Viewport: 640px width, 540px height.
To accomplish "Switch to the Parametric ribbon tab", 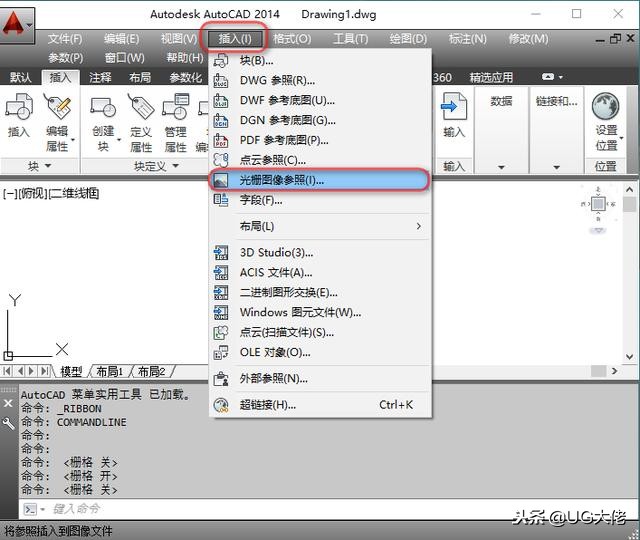I will [x=186, y=77].
